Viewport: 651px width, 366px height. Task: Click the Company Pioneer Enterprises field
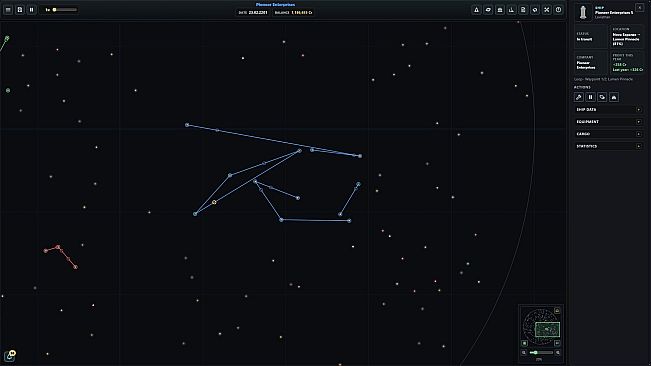pos(591,63)
